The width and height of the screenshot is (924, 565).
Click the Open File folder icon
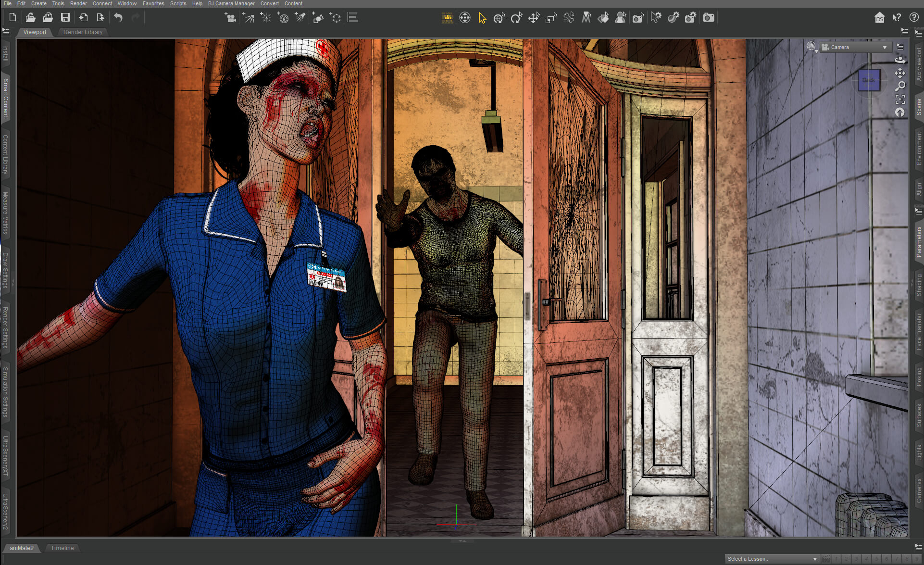pos(30,18)
